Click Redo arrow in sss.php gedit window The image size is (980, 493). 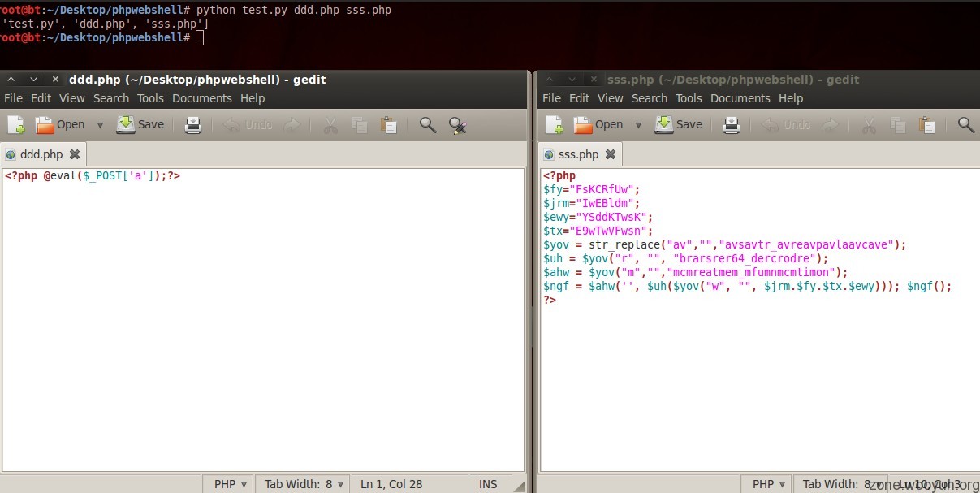pyautogui.click(x=831, y=124)
